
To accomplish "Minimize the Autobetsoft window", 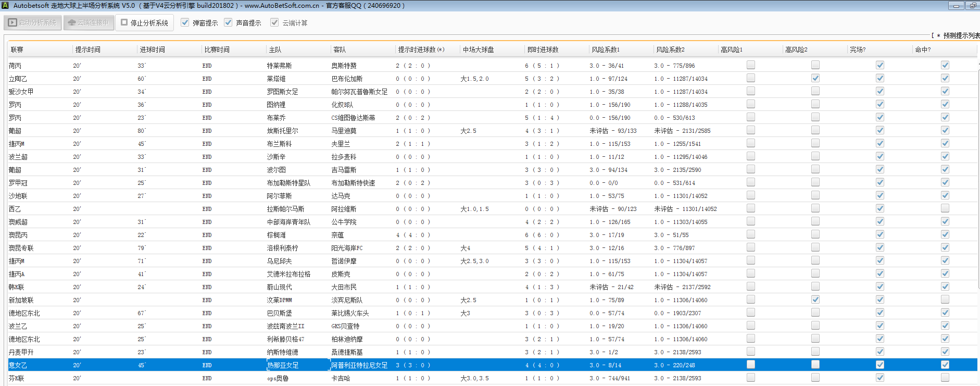I will (x=956, y=6).
